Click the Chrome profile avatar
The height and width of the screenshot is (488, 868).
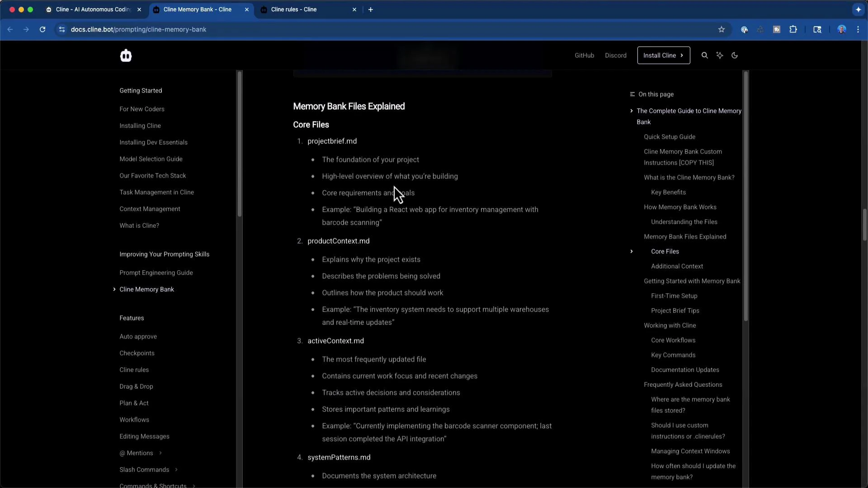tap(842, 29)
